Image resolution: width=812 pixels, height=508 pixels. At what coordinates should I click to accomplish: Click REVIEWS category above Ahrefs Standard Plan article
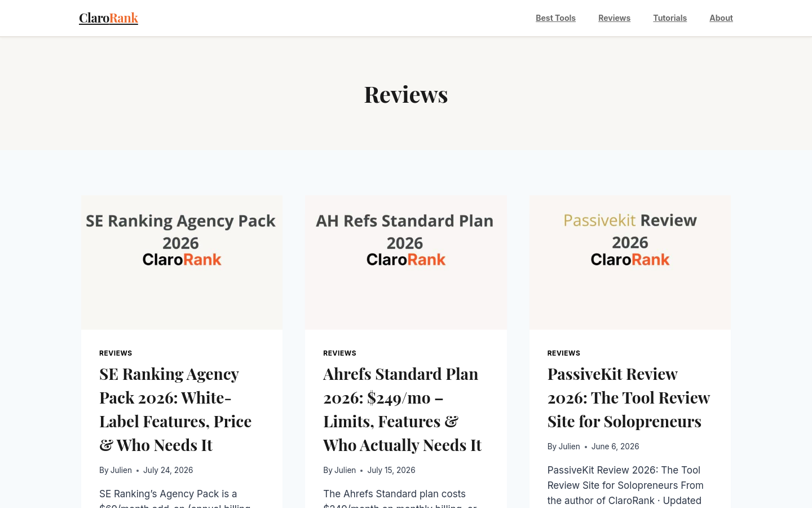coord(339,353)
